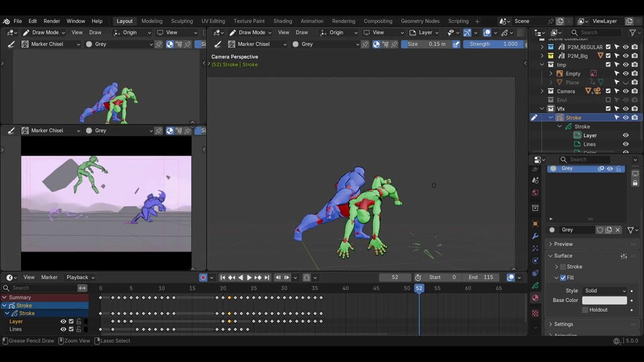Jump to the timeline end frame
Screen dimensions: 644x362
(x=267, y=277)
